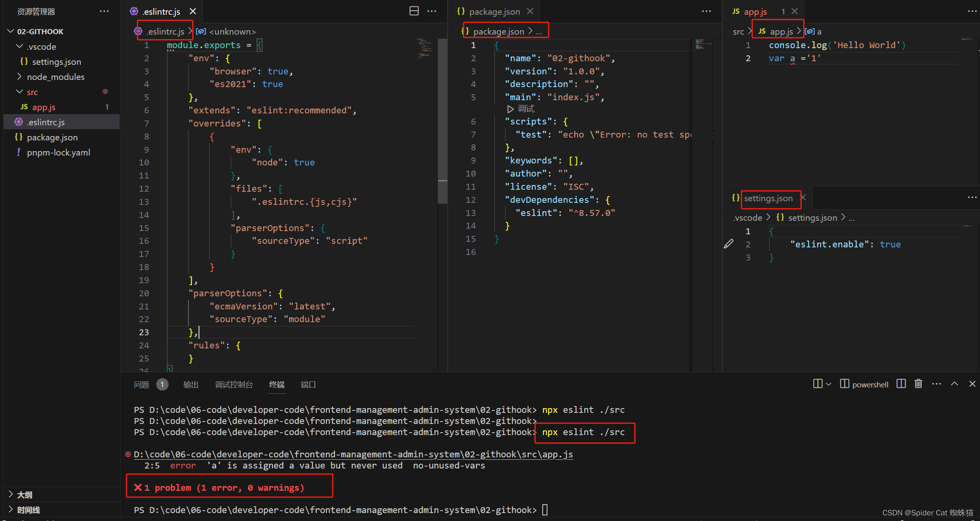Select the 终端 terminal tab
The image size is (980, 521).
click(x=277, y=385)
